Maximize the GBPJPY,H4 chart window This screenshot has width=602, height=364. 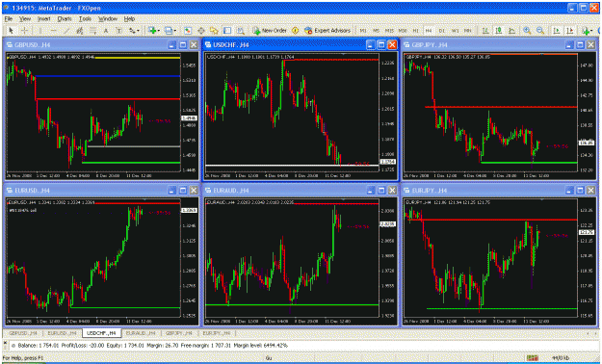click(580, 45)
